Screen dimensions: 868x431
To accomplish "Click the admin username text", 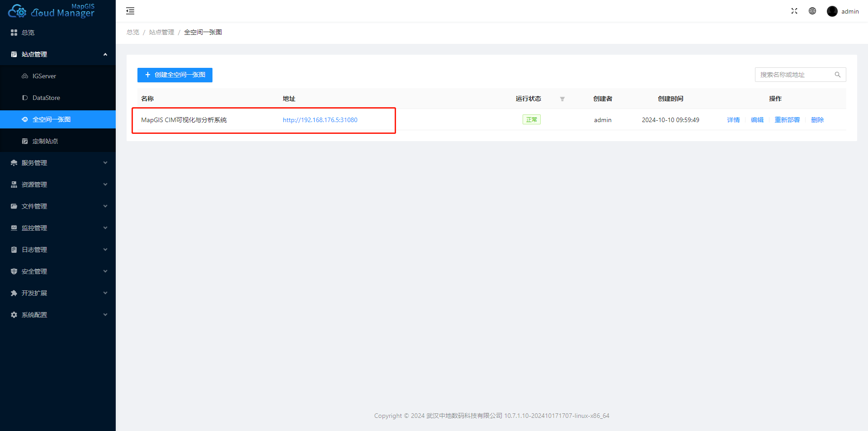I will [x=850, y=11].
